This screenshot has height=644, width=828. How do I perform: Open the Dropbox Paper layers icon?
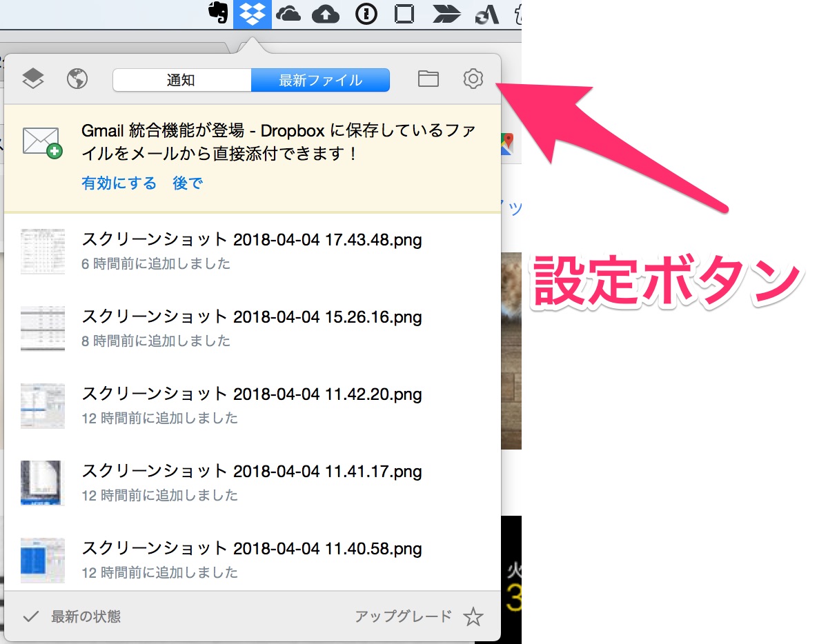[x=33, y=79]
